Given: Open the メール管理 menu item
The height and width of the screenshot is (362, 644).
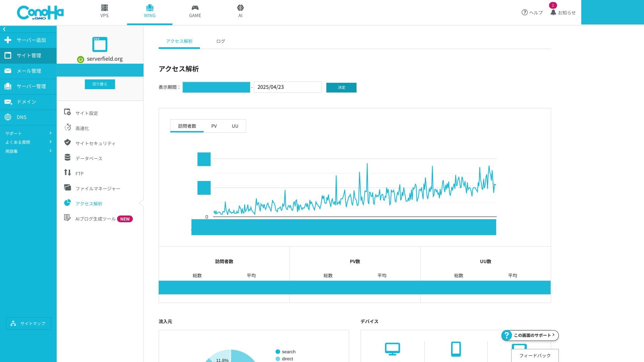Looking at the screenshot, I should 29,71.
